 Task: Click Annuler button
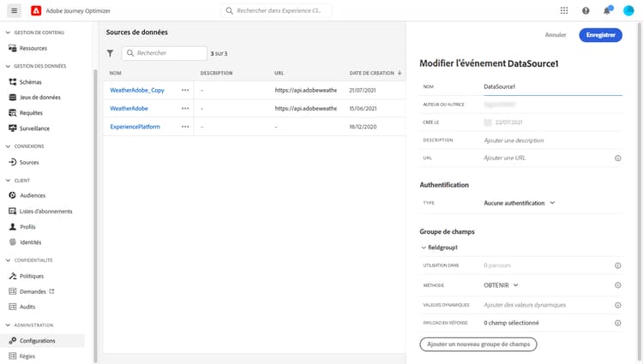coord(556,35)
